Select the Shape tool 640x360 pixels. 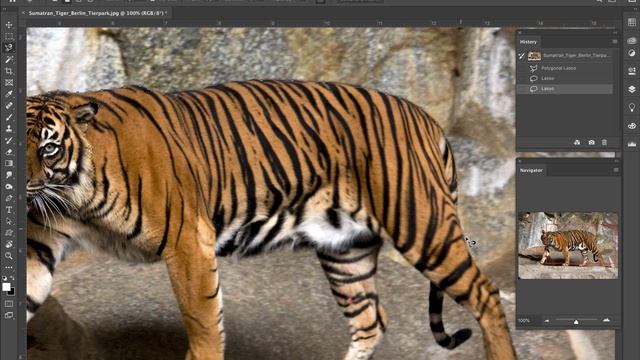tap(9, 233)
